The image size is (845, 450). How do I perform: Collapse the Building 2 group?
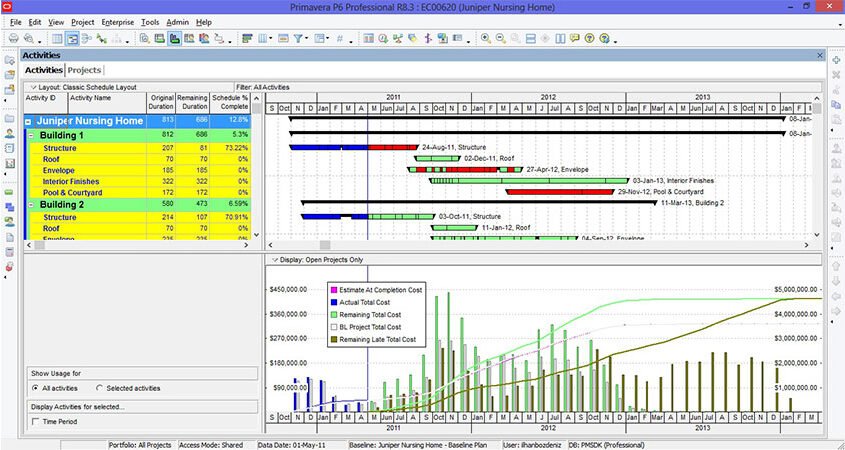click(x=31, y=205)
